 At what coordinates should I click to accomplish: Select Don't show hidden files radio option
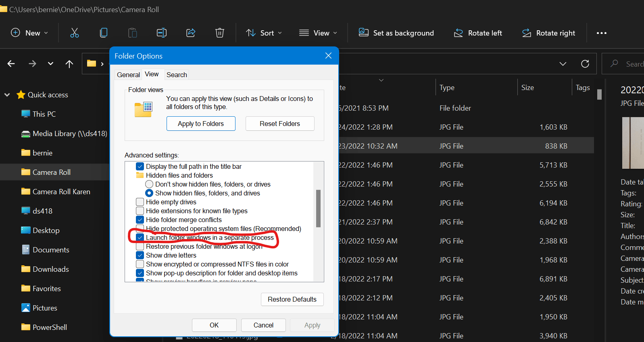[149, 184]
